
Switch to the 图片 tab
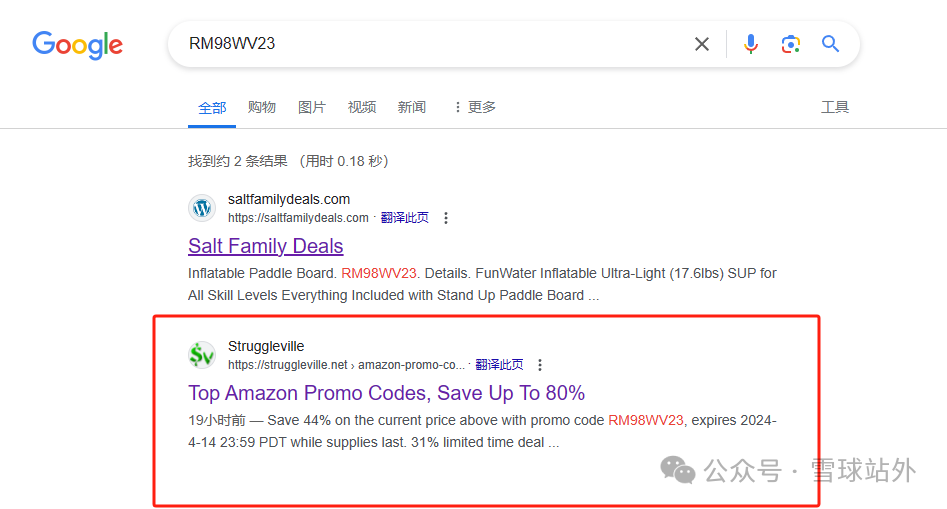[312, 107]
